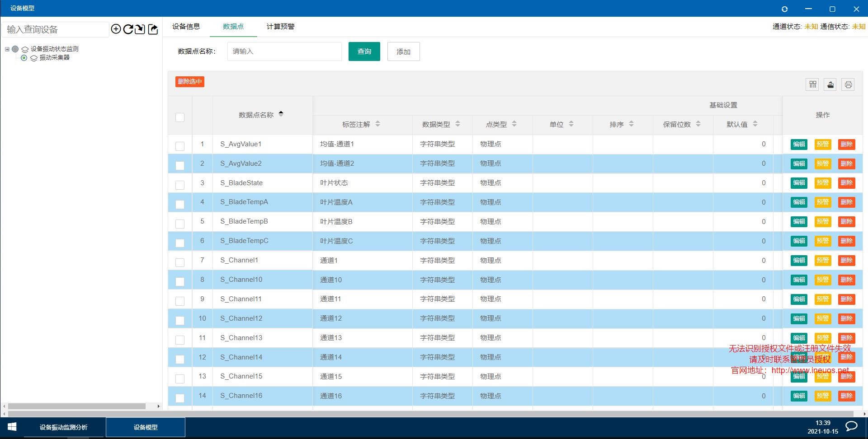
Task: Click the table print icon
Action: point(848,84)
